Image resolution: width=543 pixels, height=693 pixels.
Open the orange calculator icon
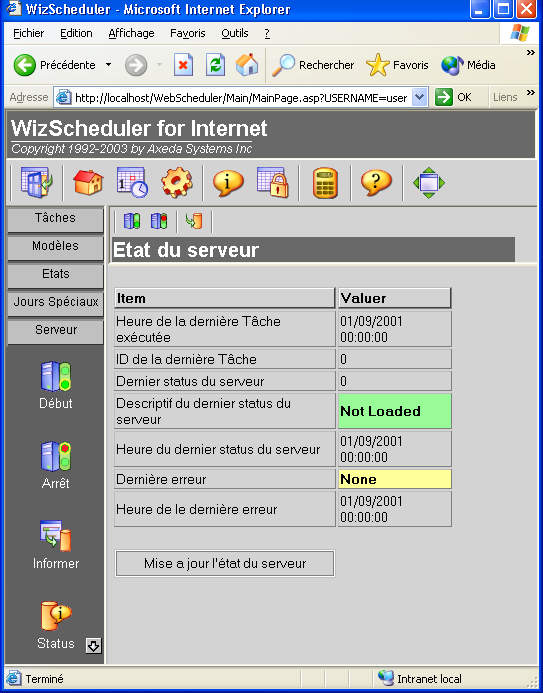[x=325, y=183]
